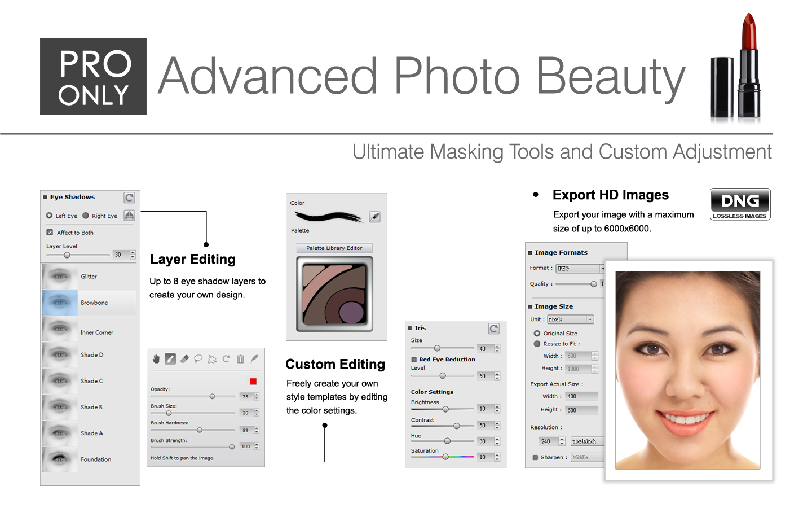Select the hand pan tool
This screenshot has height=508, width=812.
(x=156, y=359)
